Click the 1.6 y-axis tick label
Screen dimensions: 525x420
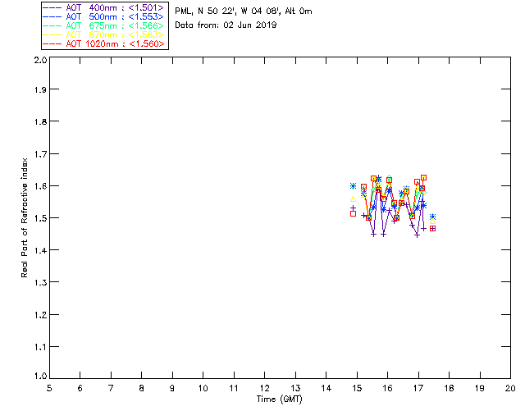(40, 186)
